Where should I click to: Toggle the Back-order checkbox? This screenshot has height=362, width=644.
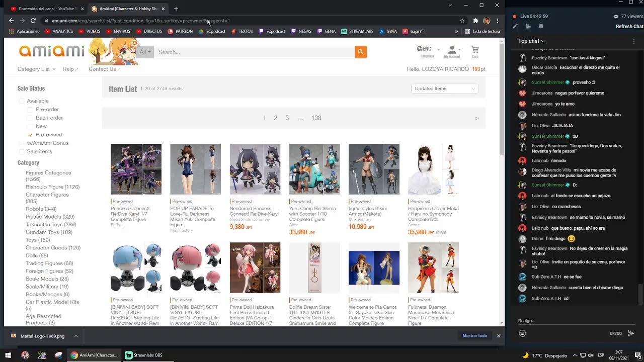[30, 118]
